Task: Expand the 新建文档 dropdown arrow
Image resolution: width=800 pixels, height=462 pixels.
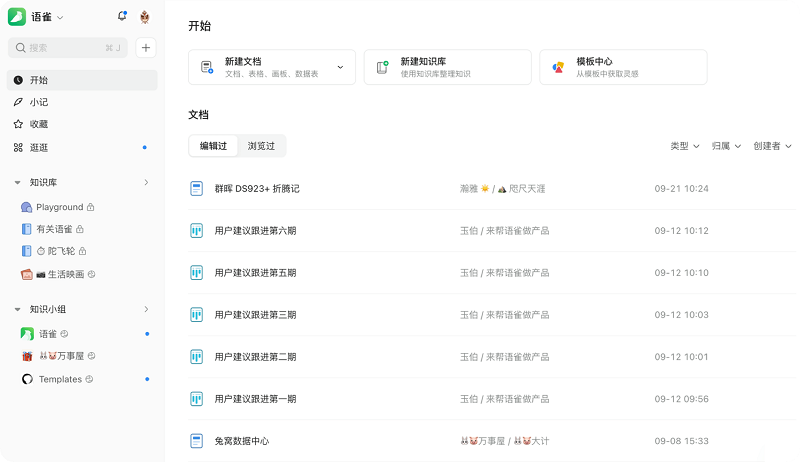Action: (x=340, y=67)
